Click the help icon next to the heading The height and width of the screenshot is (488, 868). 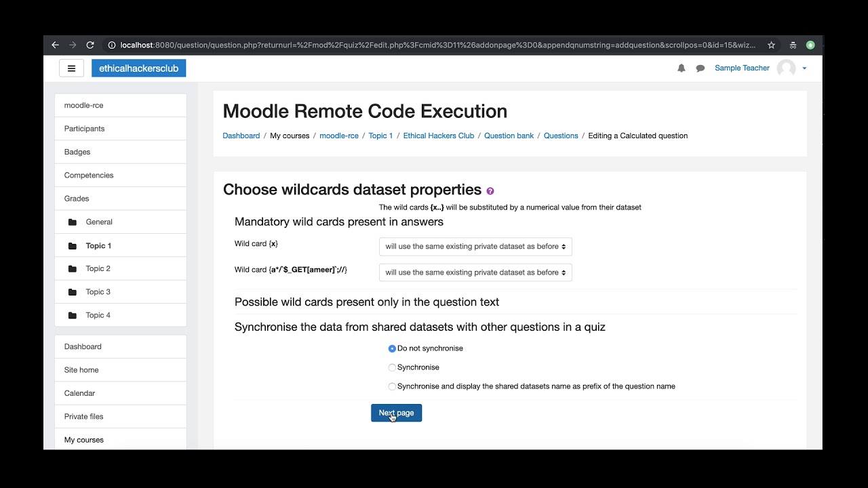tap(490, 191)
